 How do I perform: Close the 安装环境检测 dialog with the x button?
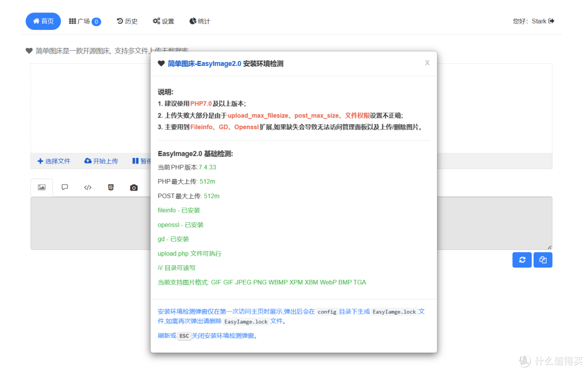coord(427,63)
